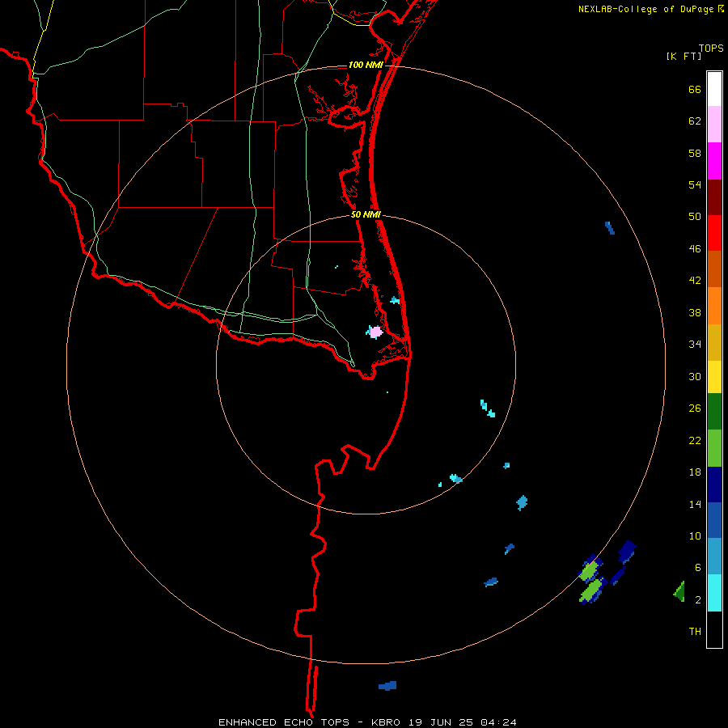
Task: Click the legend value 54
Action: tap(695, 184)
